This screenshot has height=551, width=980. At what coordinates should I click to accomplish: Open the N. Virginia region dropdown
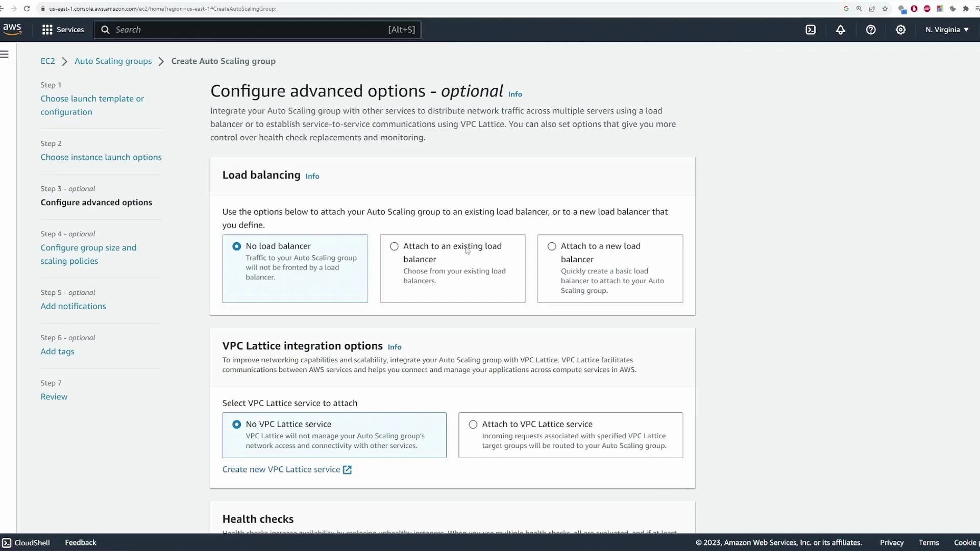pos(947,30)
